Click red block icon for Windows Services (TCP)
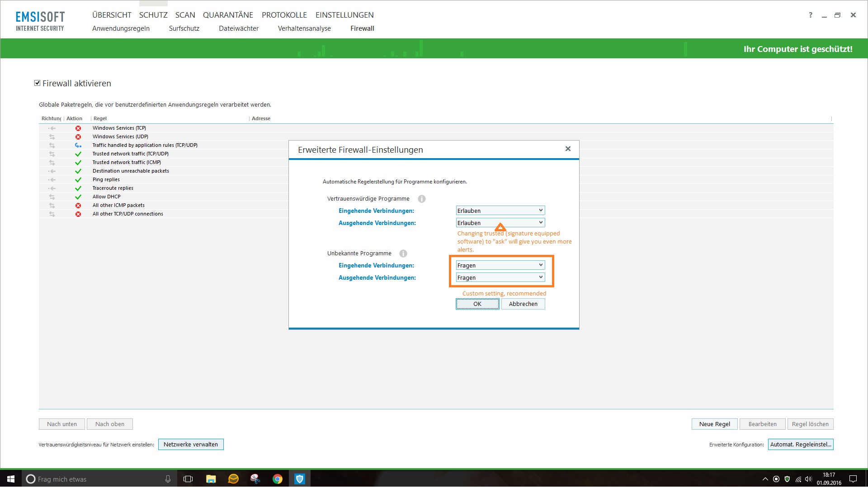The height and width of the screenshot is (488, 868). click(x=78, y=128)
